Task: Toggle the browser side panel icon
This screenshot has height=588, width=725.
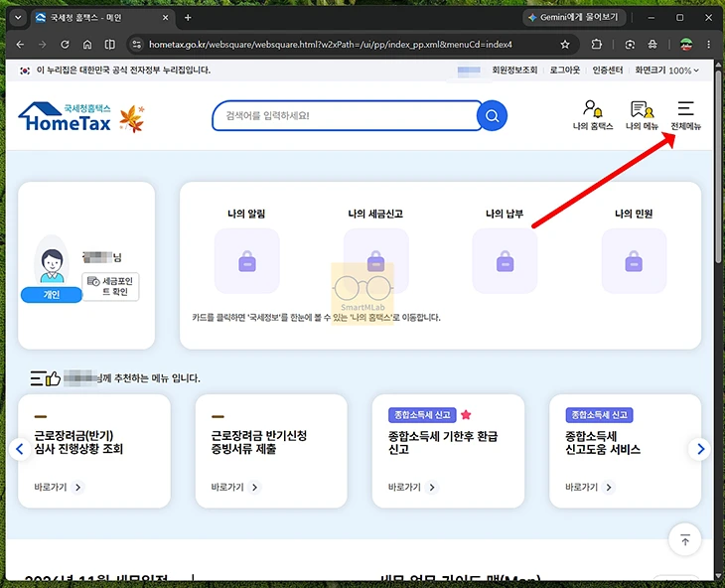Action: point(109,45)
